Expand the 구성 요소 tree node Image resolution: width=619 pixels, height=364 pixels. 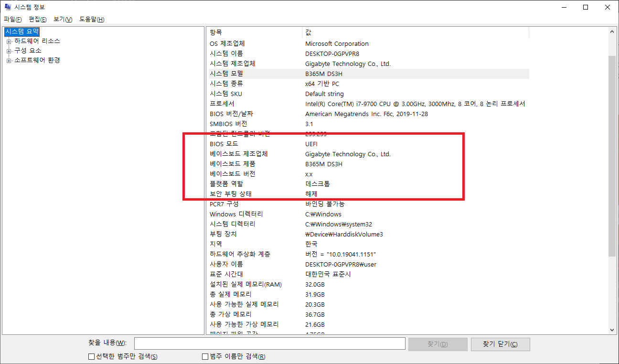(9, 51)
